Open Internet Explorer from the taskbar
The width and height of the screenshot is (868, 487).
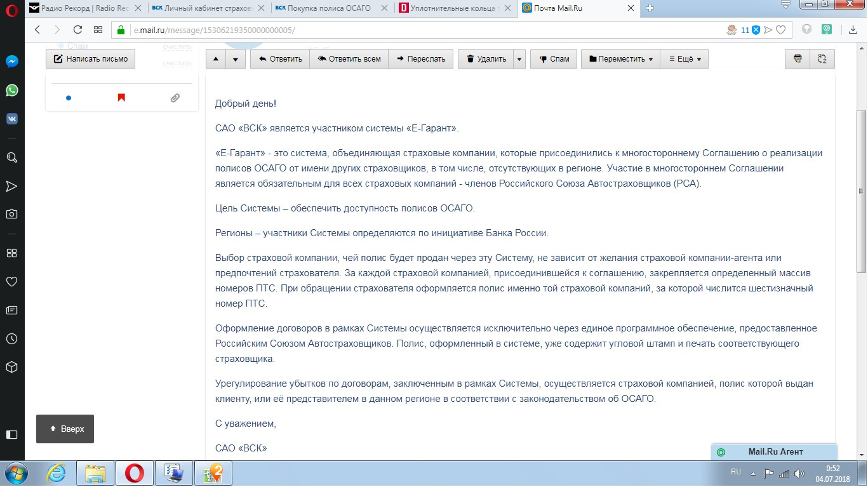[x=57, y=473]
